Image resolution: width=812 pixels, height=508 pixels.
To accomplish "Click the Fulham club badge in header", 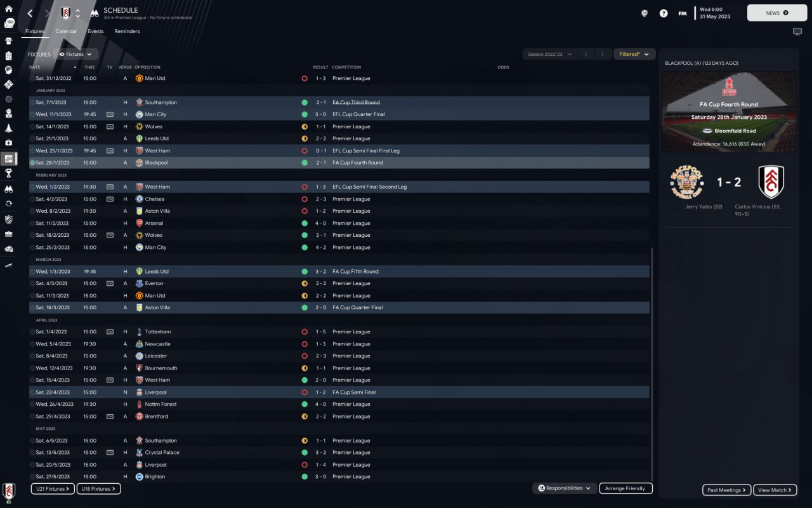I will [x=66, y=13].
